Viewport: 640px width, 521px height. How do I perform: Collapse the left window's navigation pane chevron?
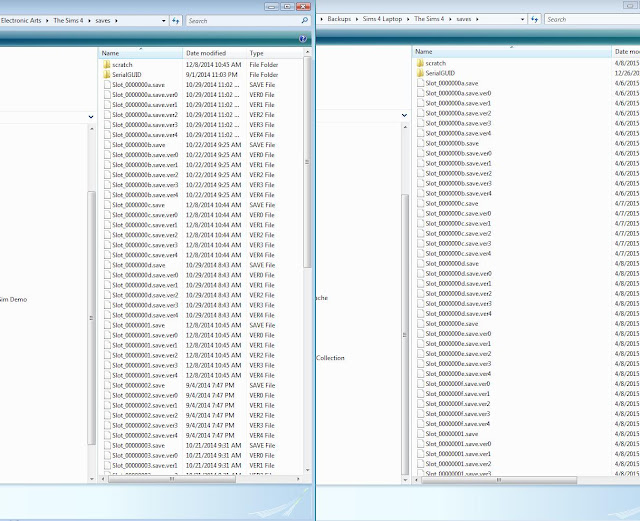pyautogui.click(x=91, y=117)
